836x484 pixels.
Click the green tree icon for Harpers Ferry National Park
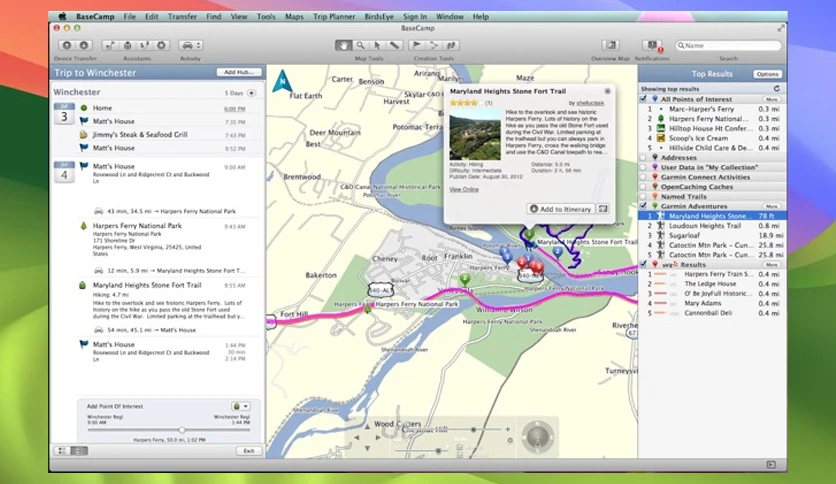coord(83,226)
